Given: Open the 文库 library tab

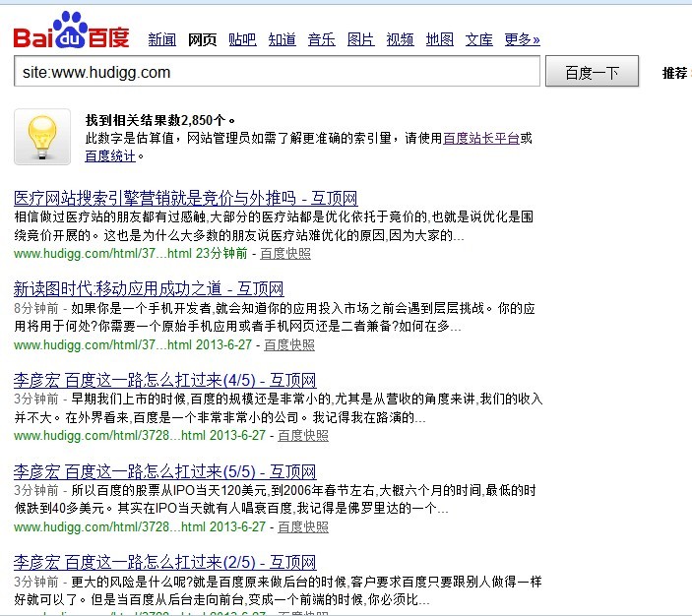Looking at the screenshot, I should pyautogui.click(x=478, y=40).
